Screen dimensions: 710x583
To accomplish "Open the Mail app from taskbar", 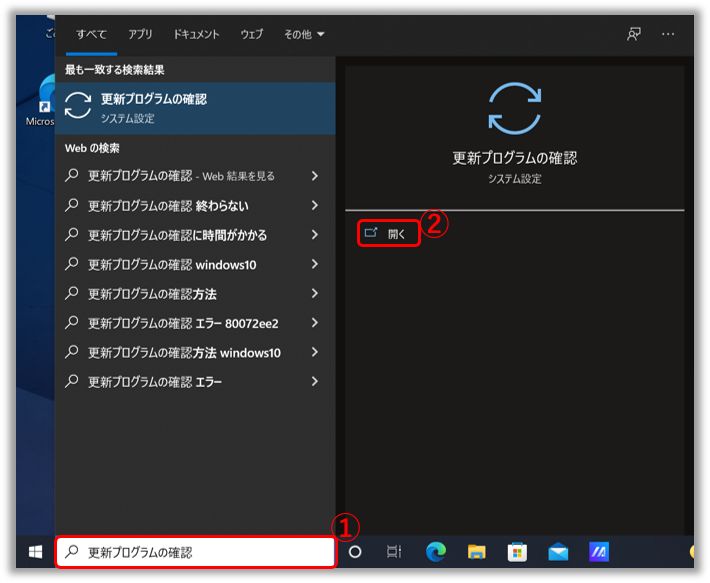I will tap(558, 552).
